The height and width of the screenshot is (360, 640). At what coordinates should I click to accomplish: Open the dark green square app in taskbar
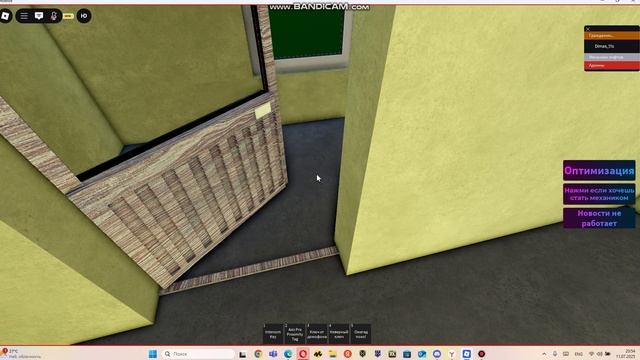pyautogui.click(x=392, y=354)
